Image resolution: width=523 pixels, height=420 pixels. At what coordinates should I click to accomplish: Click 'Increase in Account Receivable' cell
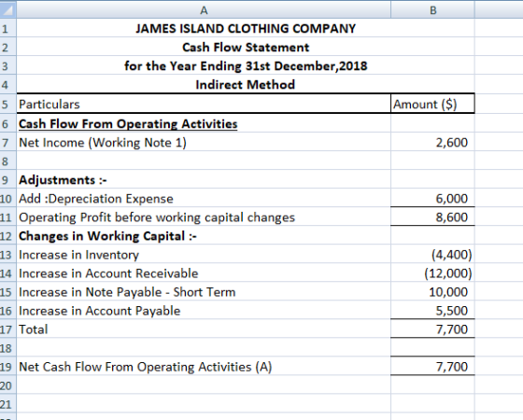point(204,273)
